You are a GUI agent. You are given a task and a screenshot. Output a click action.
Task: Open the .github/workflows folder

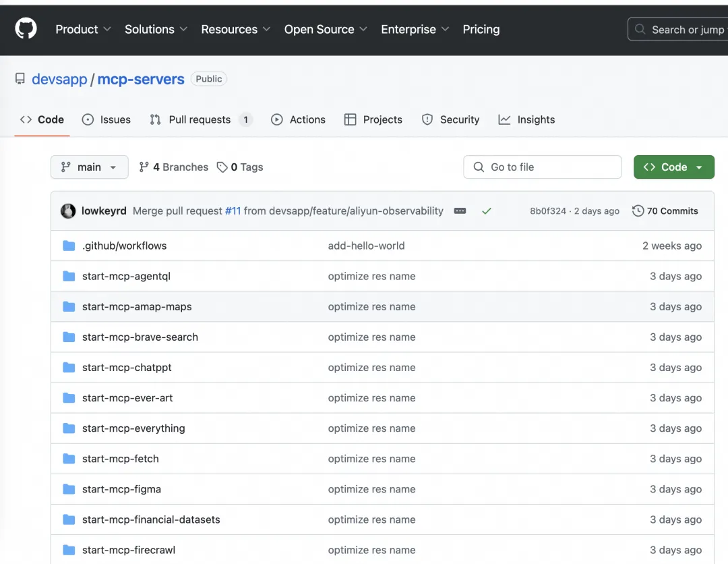(x=124, y=246)
